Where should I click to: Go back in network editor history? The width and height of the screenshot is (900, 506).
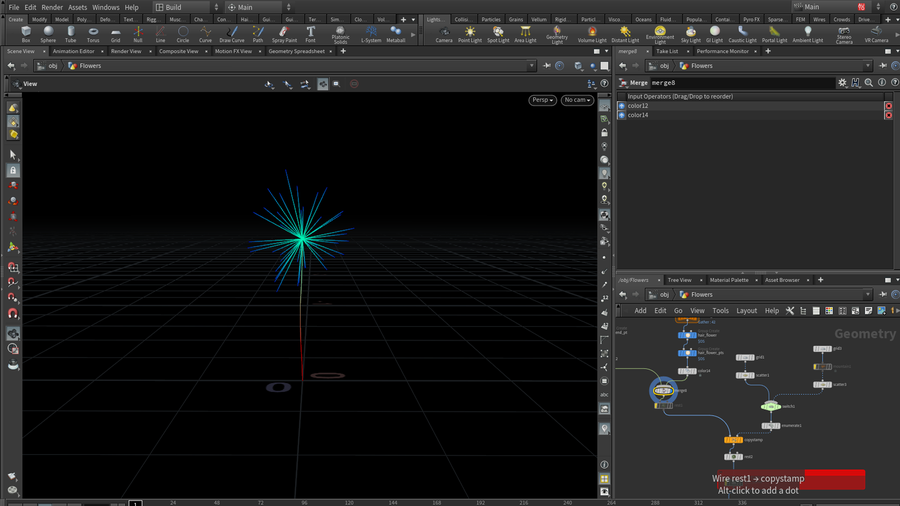[x=623, y=294]
